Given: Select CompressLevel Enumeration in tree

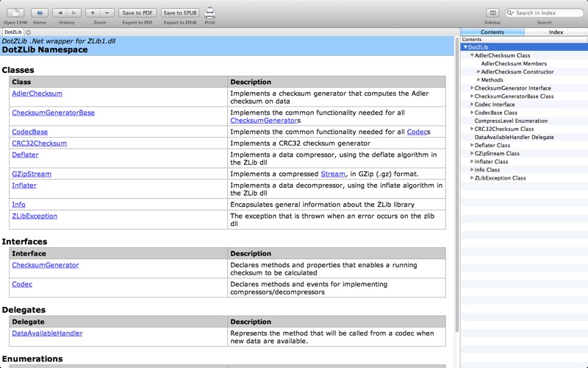Looking at the screenshot, I should pyautogui.click(x=511, y=121).
